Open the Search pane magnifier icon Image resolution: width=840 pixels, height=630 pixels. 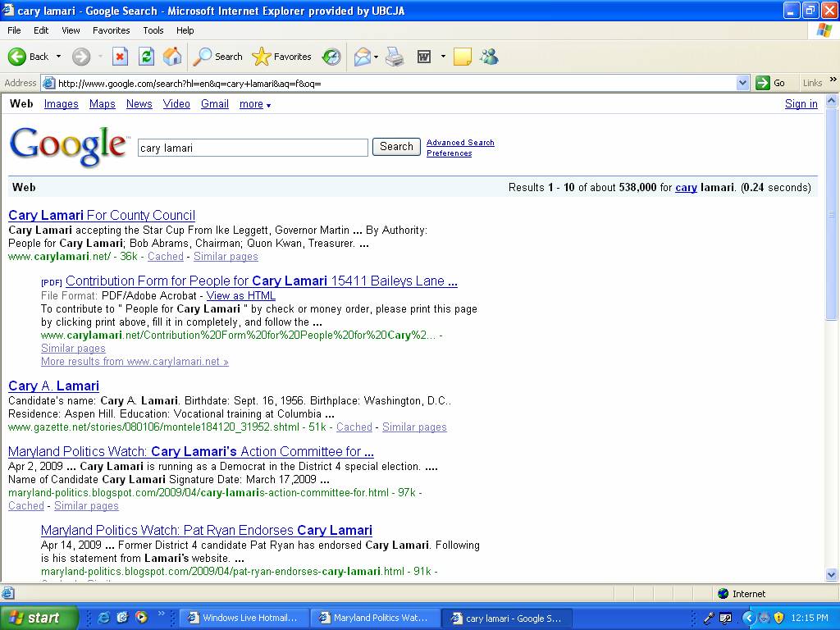[202, 57]
